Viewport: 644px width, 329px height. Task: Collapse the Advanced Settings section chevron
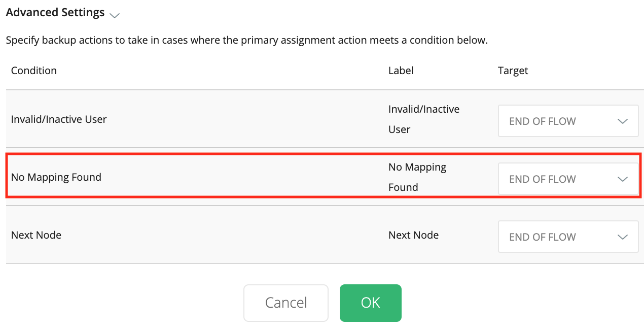(115, 15)
